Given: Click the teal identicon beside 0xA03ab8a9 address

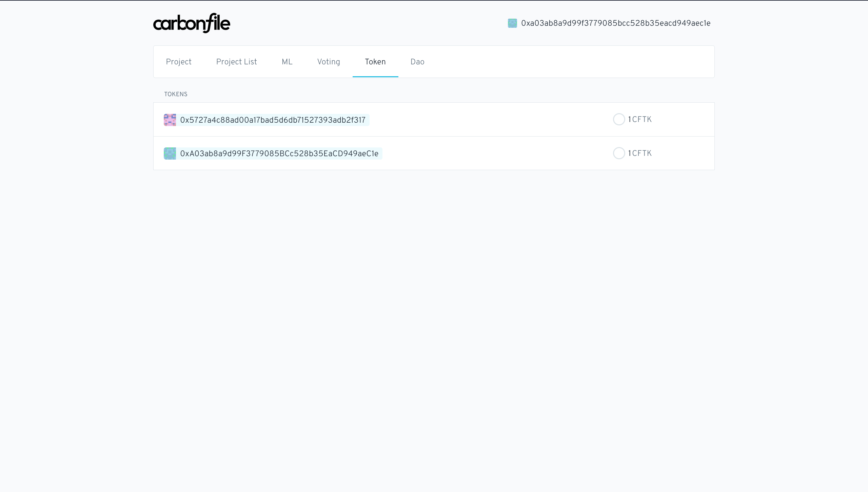Looking at the screenshot, I should tap(170, 153).
